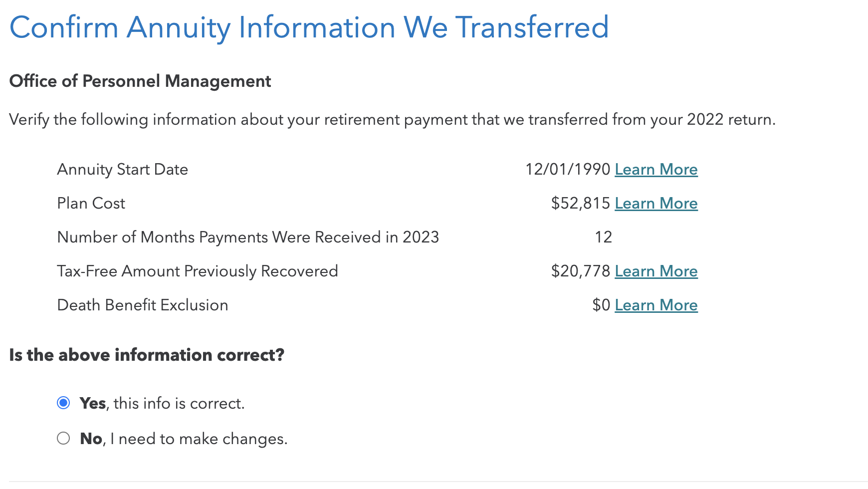Click Learn More for Death Benefit Exclusion
Viewport: 868px width, 489px height.
655,305
